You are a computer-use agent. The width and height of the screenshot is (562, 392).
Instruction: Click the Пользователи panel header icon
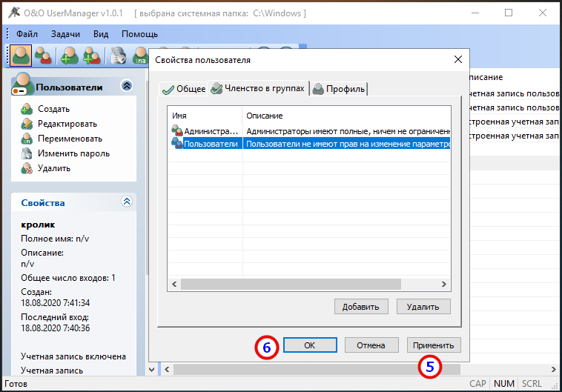click(22, 84)
